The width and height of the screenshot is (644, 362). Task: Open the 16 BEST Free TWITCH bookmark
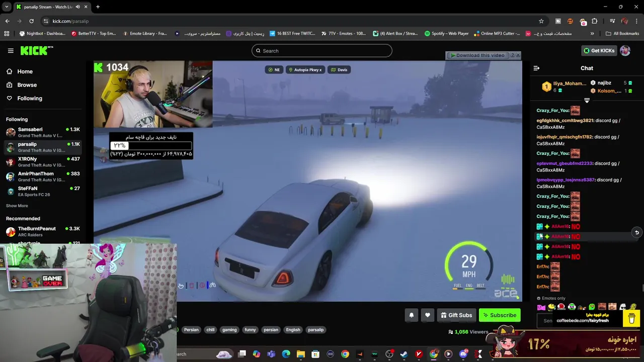point(292,34)
